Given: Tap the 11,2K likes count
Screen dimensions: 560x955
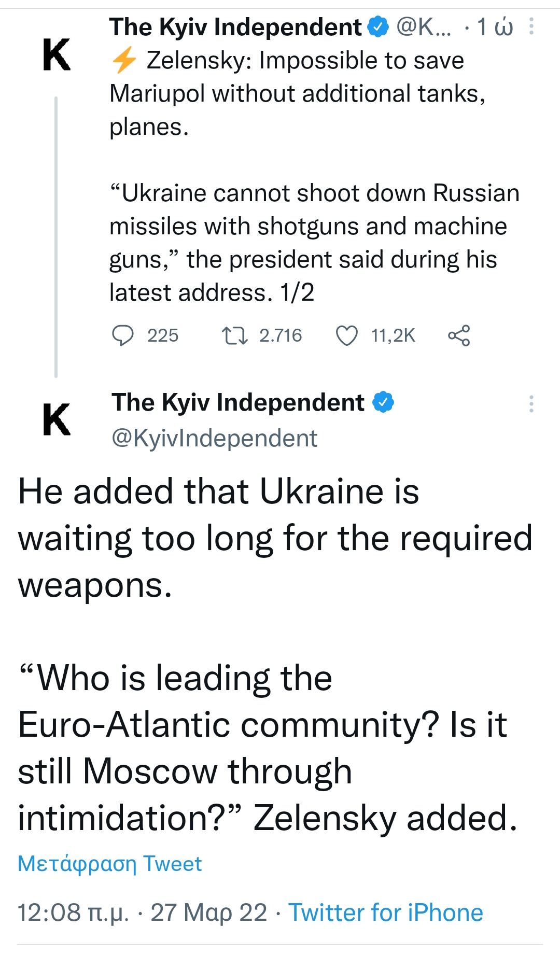Looking at the screenshot, I should tap(393, 335).
